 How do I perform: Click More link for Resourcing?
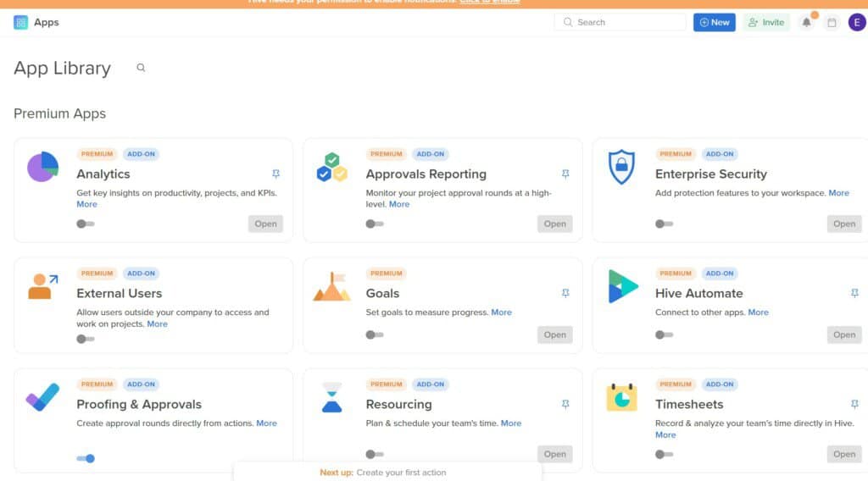click(511, 423)
